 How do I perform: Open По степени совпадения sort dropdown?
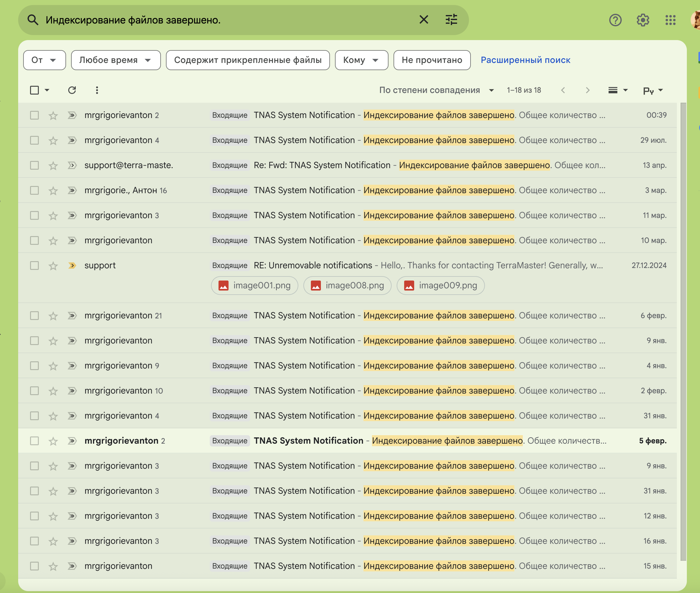436,90
